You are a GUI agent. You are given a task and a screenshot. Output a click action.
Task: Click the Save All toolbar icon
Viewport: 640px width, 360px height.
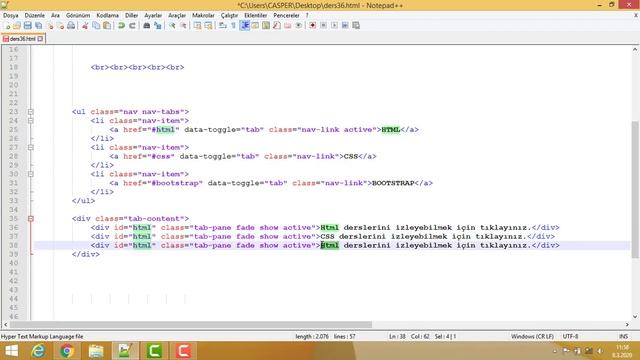pyautogui.click(x=38, y=25)
